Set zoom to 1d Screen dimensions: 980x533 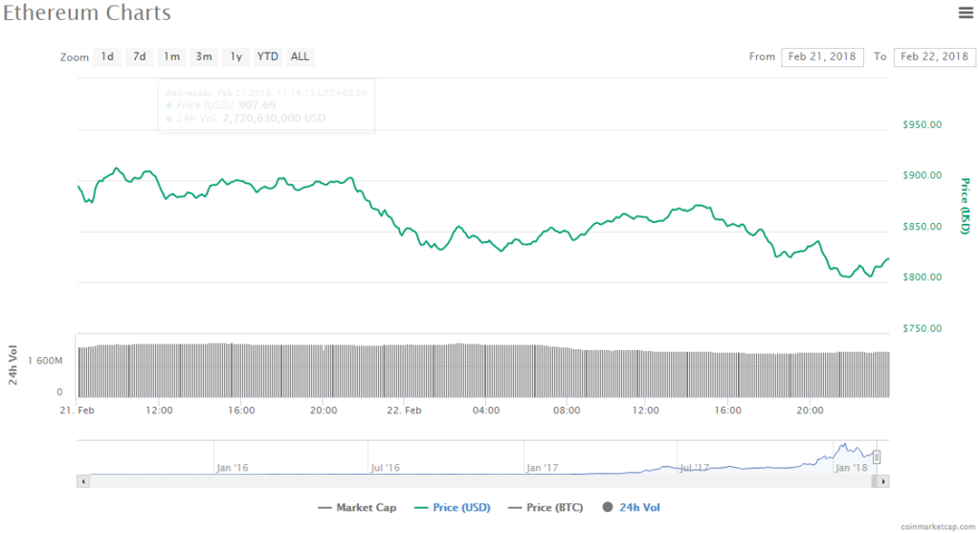pos(107,56)
